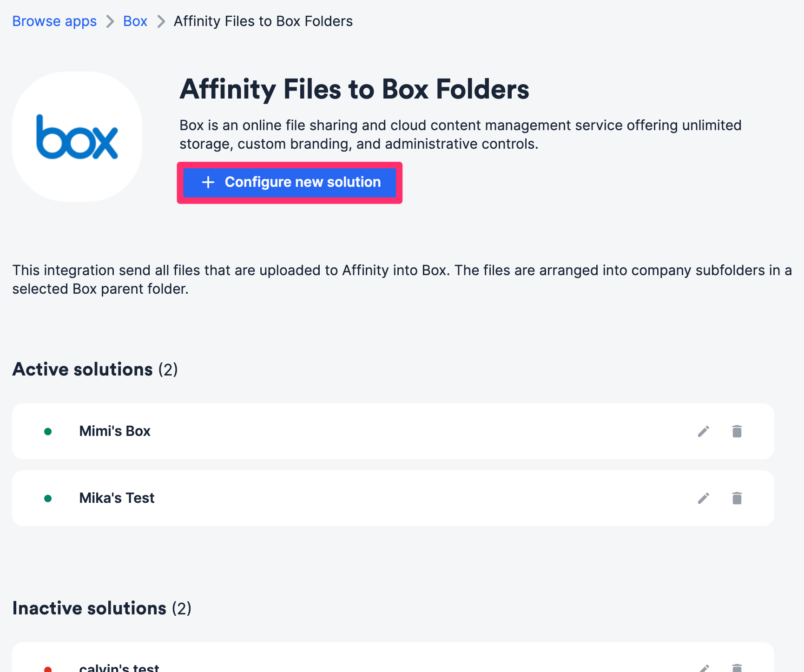Click the chevron after Browse apps
This screenshot has height=672, width=804.
pos(110,21)
